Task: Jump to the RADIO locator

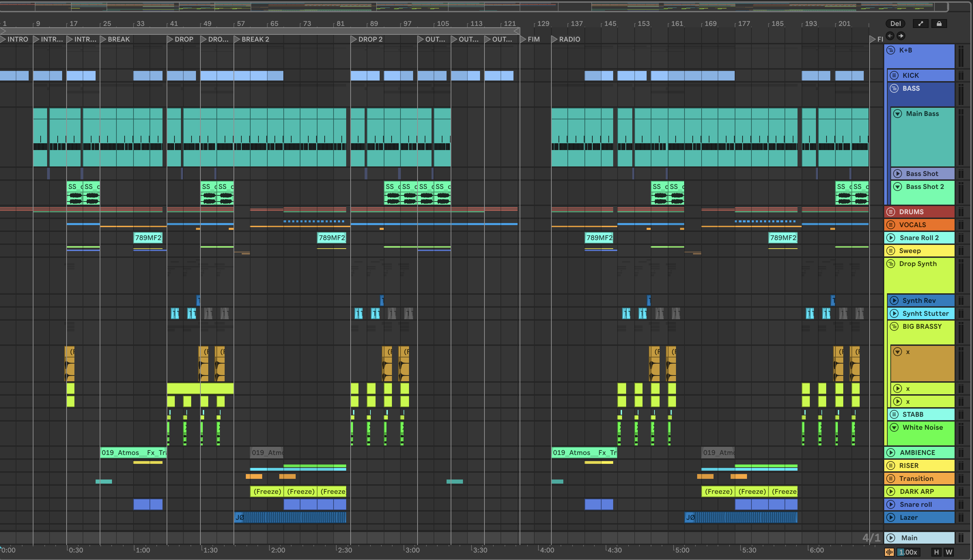Action: (x=554, y=39)
